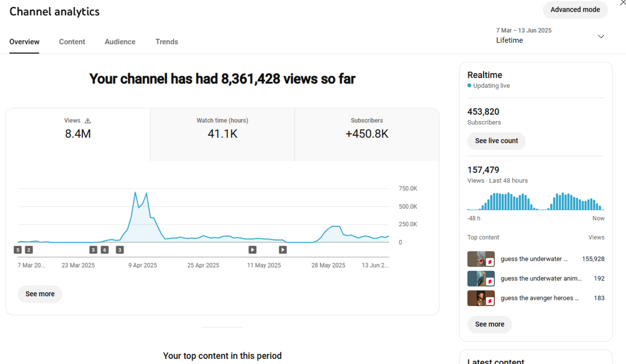Click the timeline marker labeled 5

[x=18, y=250]
